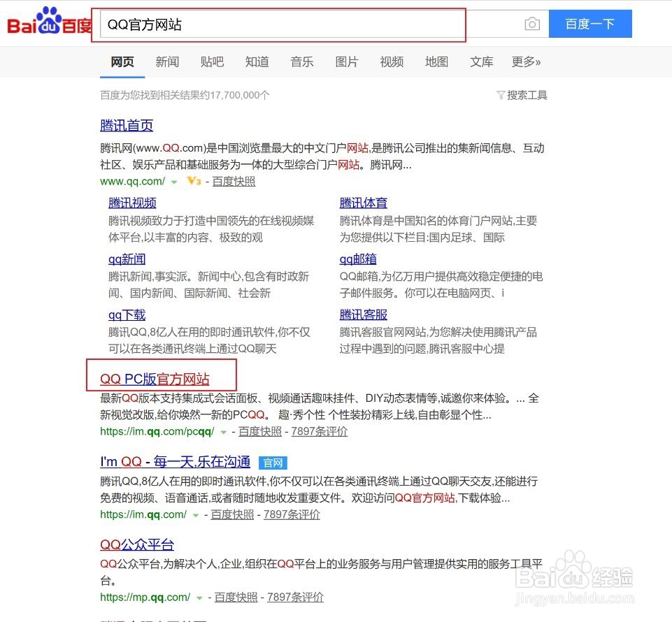The image size is (672, 622).
Task: Click the description starting 腾讯客服官网网站
Action: coord(438,340)
